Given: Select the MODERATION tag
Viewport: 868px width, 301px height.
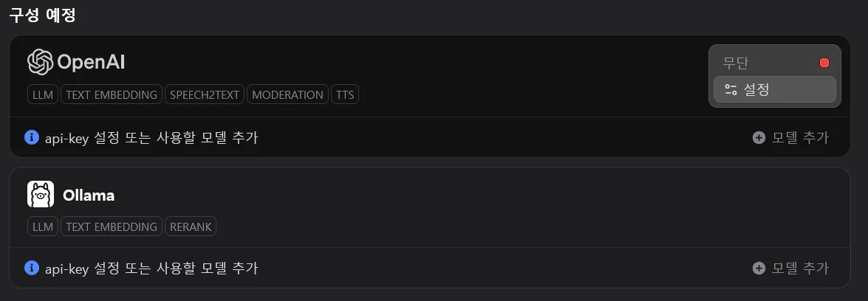Looking at the screenshot, I should (x=287, y=95).
